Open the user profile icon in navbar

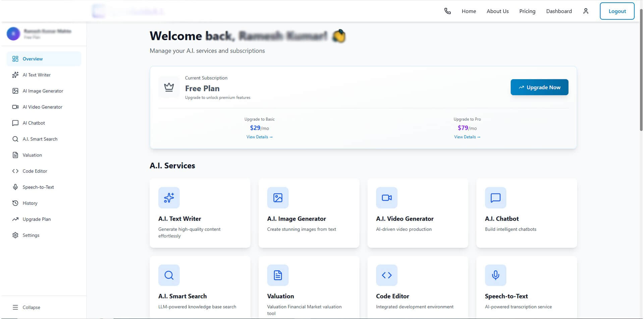(586, 11)
